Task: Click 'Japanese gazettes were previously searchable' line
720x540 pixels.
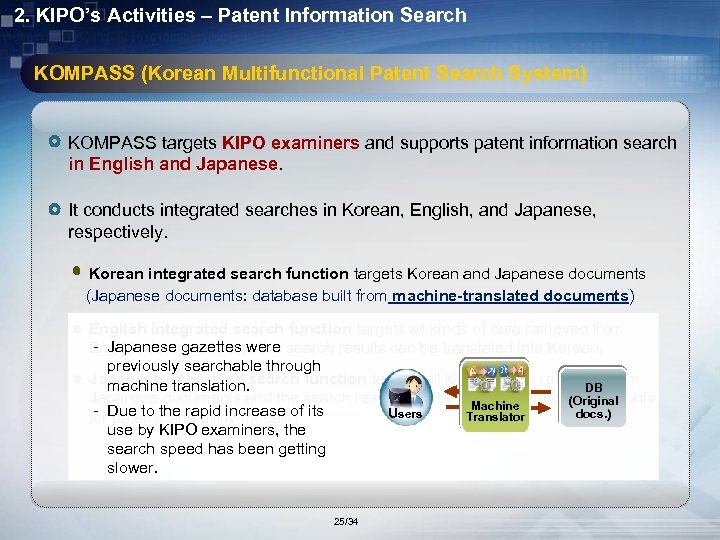Action: 214,366
